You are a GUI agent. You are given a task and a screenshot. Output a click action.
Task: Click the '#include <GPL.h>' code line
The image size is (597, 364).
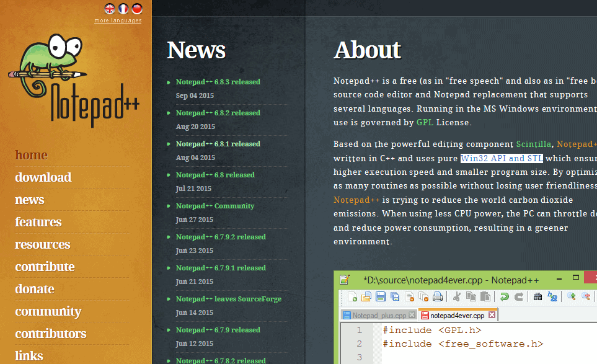(x=432, y=330)
